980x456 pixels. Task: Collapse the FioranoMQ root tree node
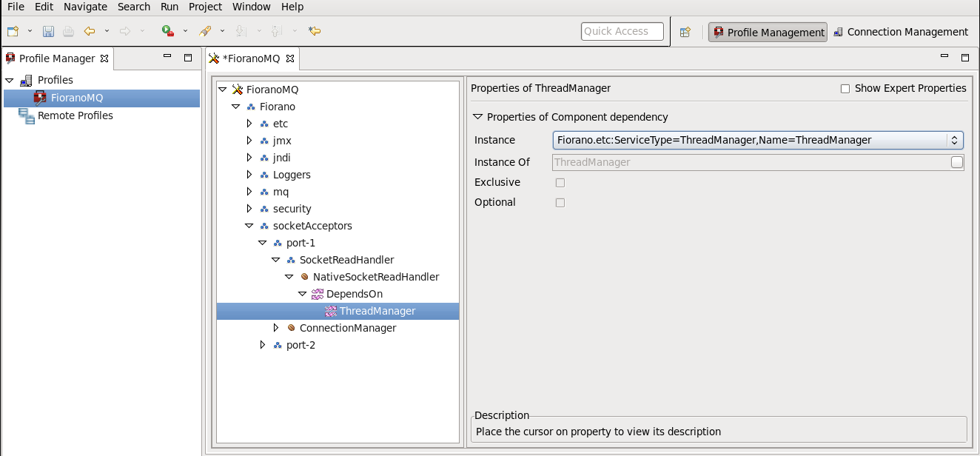tap(223, 90)
